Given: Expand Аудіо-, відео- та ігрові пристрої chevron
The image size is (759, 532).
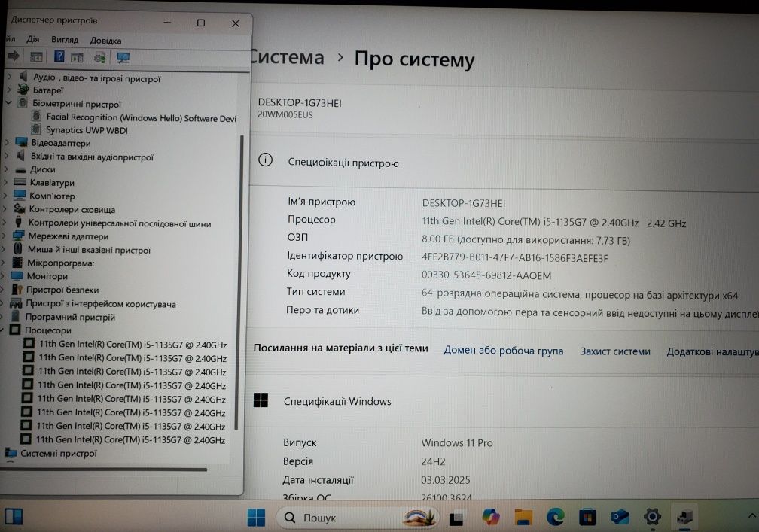Looking at the screenshot, I should click(x=9, y=77).
